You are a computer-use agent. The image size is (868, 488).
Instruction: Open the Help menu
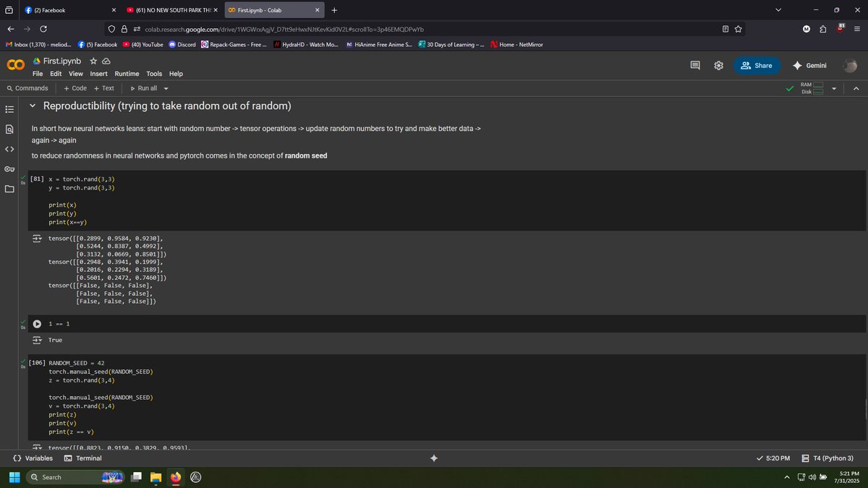tap(176, 74)
